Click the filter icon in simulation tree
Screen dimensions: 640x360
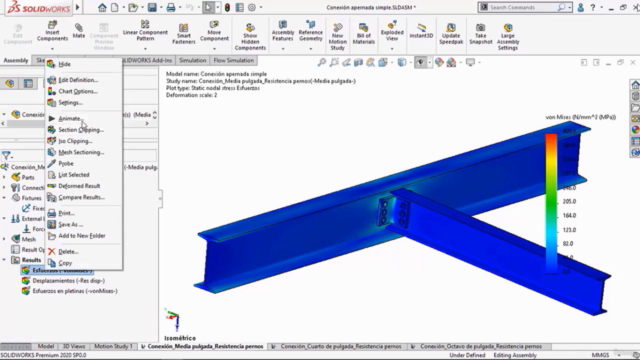(7, 156)
